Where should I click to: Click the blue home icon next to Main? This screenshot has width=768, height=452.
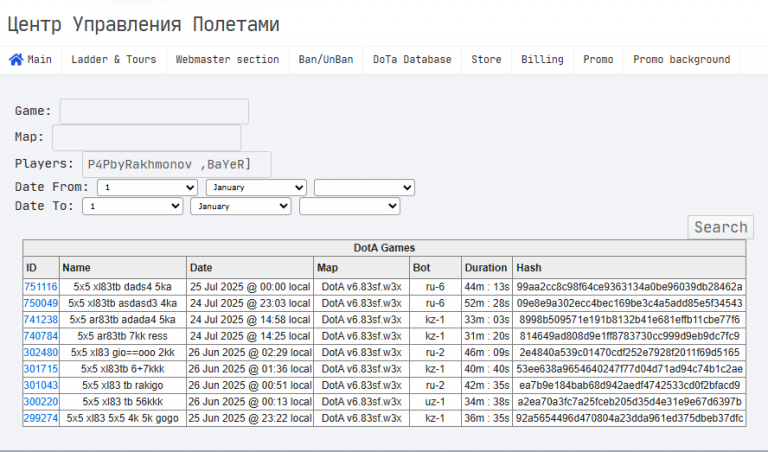coord(16,60)
